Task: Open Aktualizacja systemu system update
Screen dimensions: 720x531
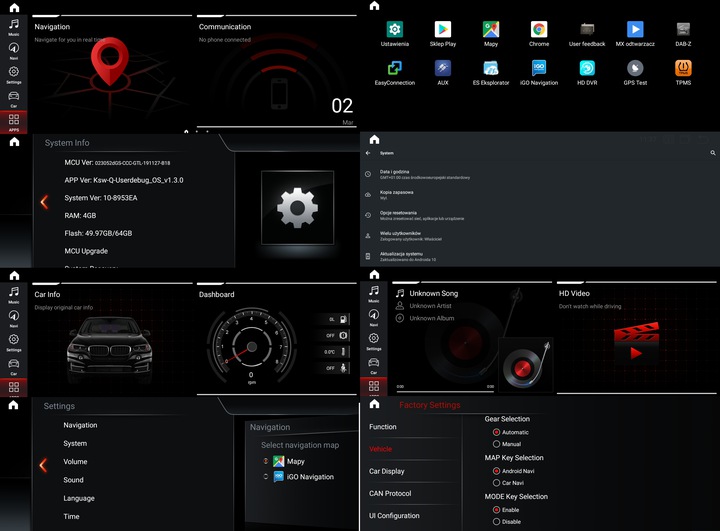Action: (400, 256)
